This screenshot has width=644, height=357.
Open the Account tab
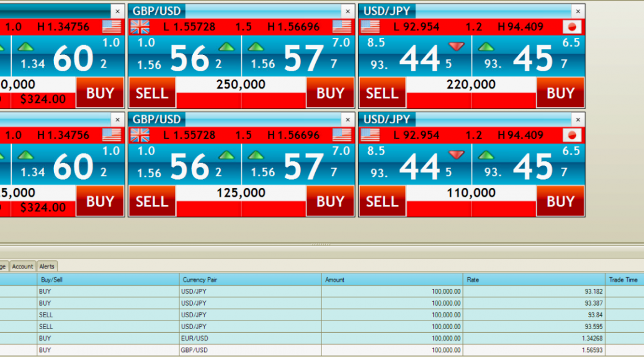[23, 267]
